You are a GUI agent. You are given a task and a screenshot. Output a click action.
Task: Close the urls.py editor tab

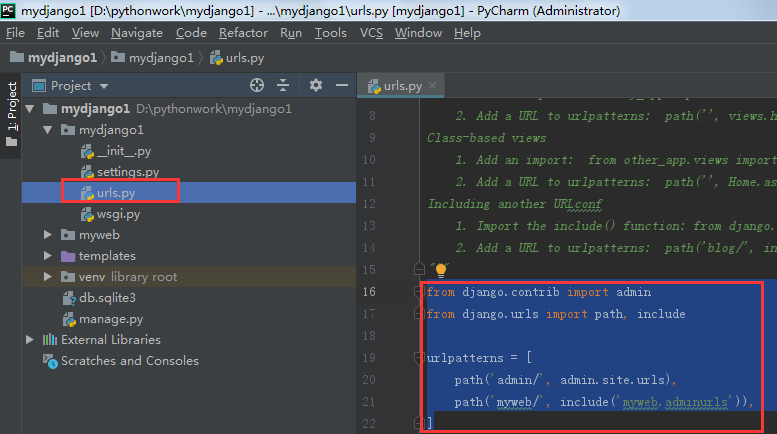[x=433, y=86]
